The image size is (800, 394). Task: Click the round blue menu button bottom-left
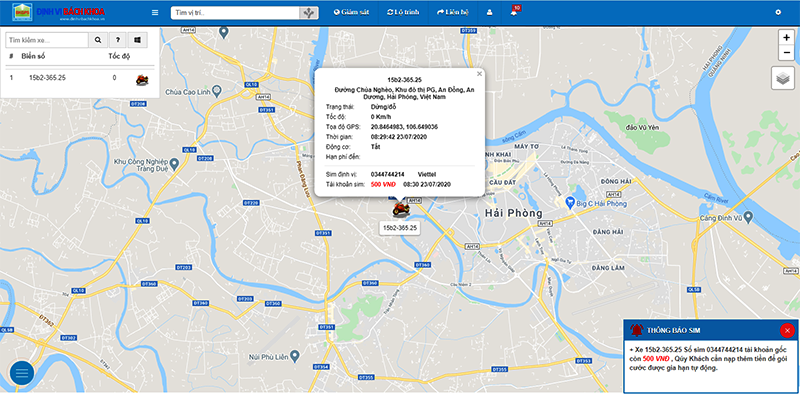click(x=22, y=373)
